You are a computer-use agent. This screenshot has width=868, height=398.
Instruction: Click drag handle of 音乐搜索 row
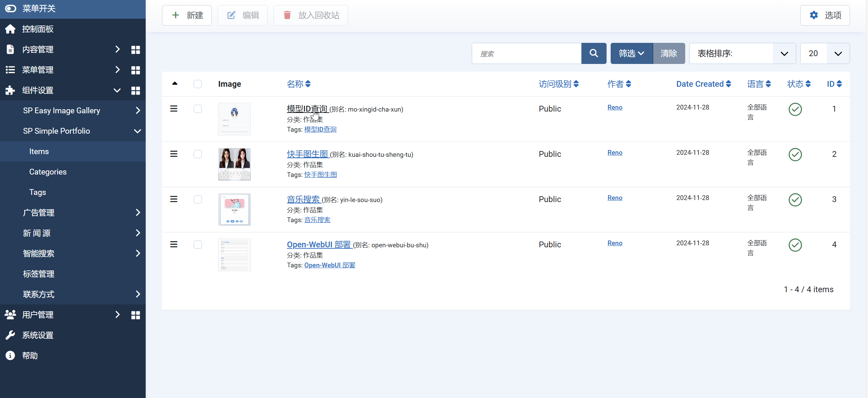coord(174,199)
